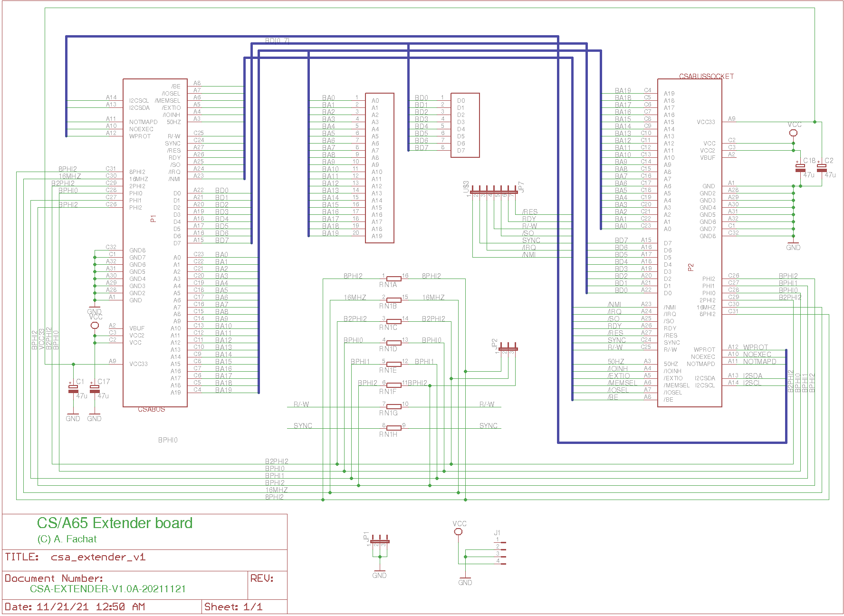
Task: Select the JP2 jumper header
Action: (x=508, y=349)
